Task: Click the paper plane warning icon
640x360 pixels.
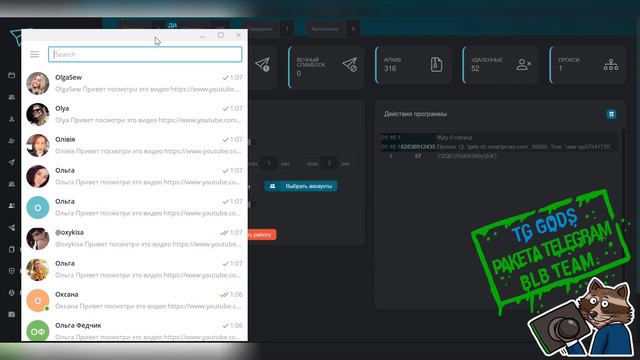Action: [262, 64]
